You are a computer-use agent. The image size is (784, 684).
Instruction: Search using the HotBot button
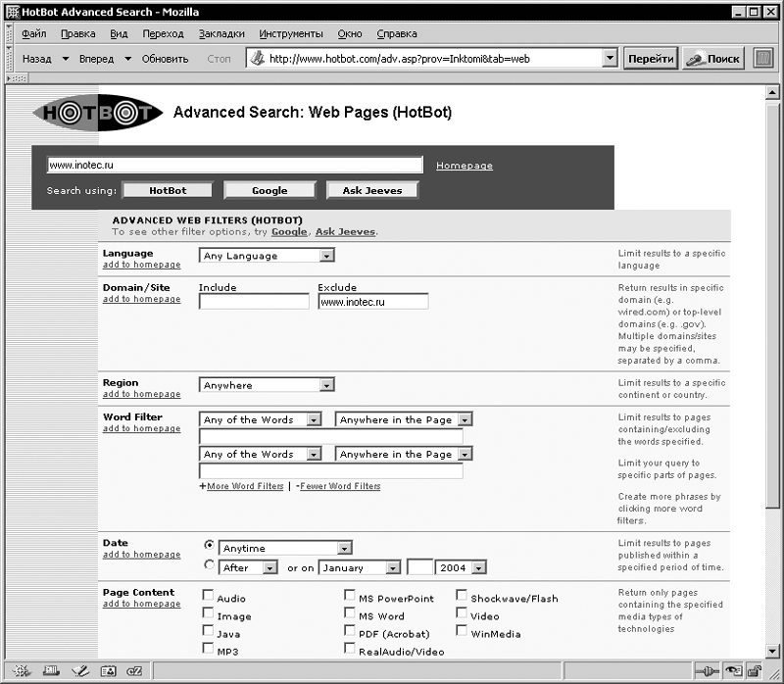click(x=168, y=190)
